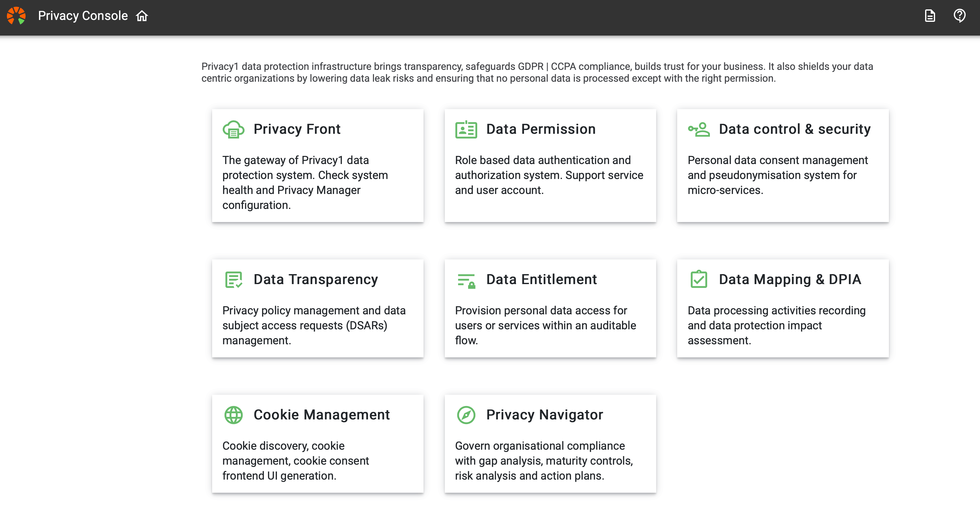Click the Data Entitlement lock list icon

pyautogui.click(x=466, y=281)
